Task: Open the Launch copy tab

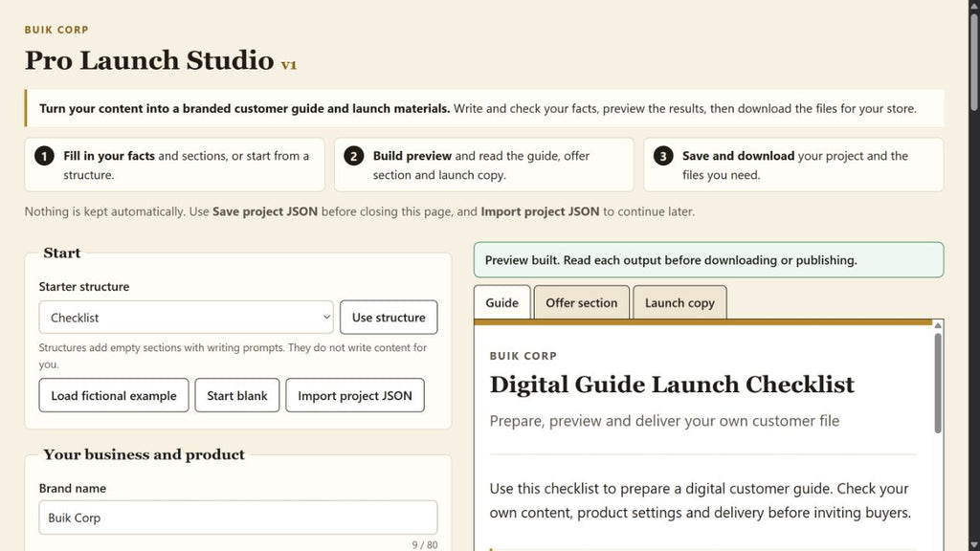Action: (x=679, y=303)
